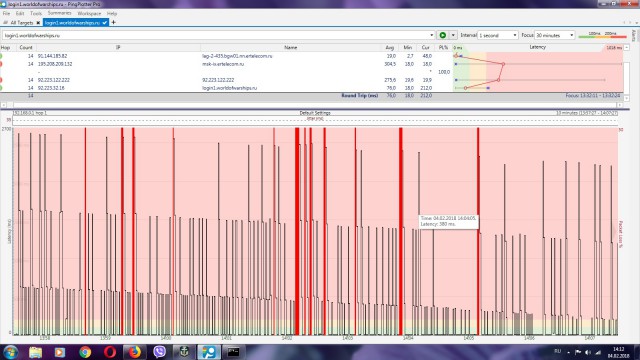The height and width of the screenshot is (360, 640).
Task: Click the green status dot for 92.223.32.16
Action: pyautogui.click(x=1, y=88)
